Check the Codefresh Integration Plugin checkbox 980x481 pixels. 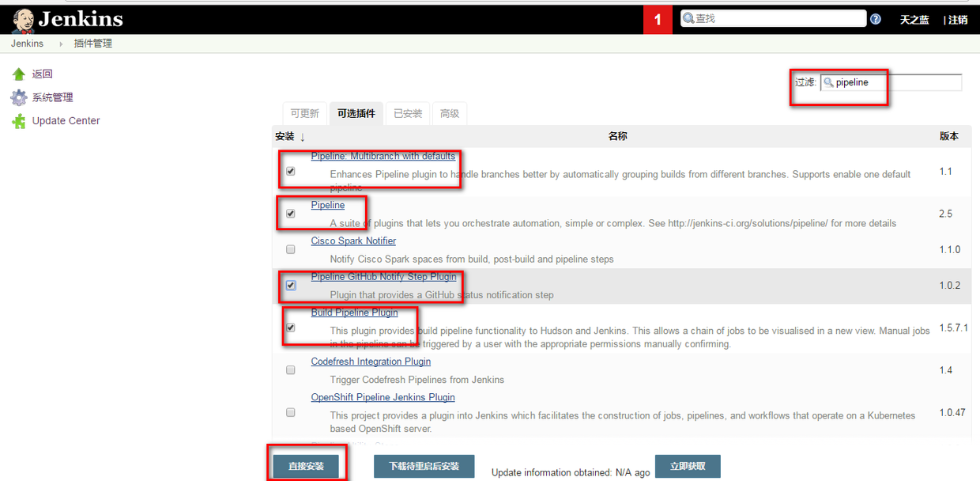[291, 370]
